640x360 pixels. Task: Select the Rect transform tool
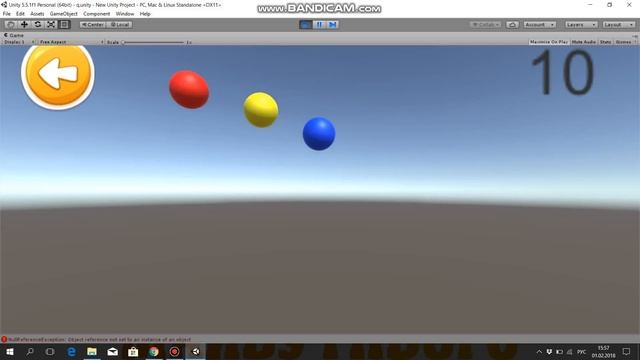tap(64, 24)
